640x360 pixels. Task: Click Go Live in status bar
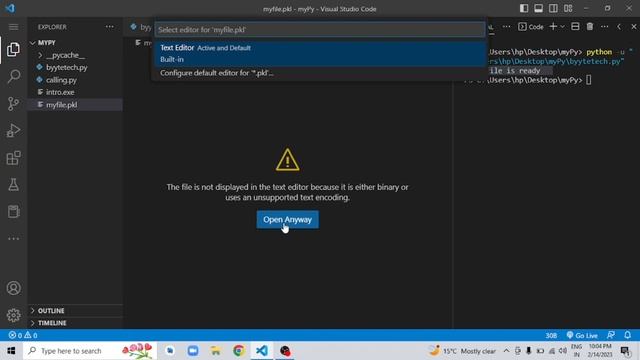click(x=582, y=335)
